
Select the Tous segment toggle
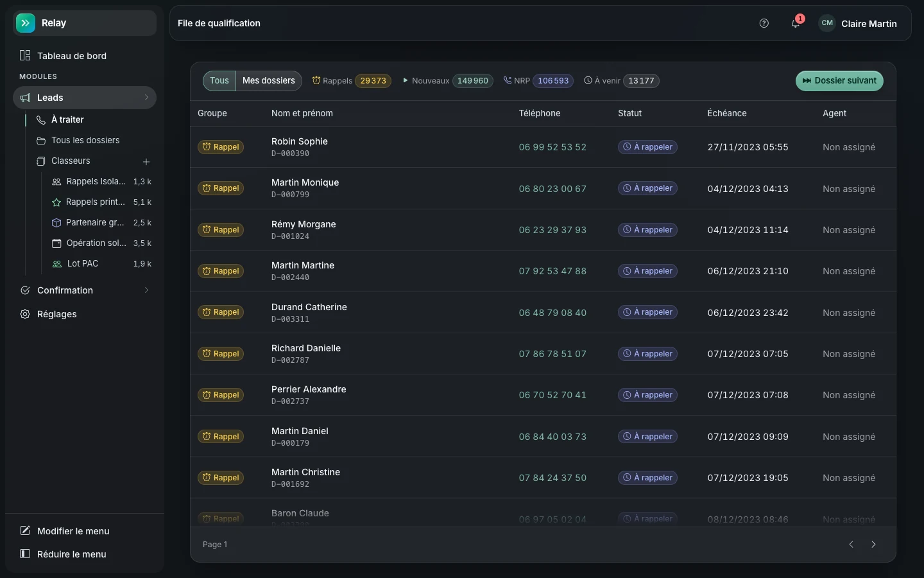tap(219, 81)
